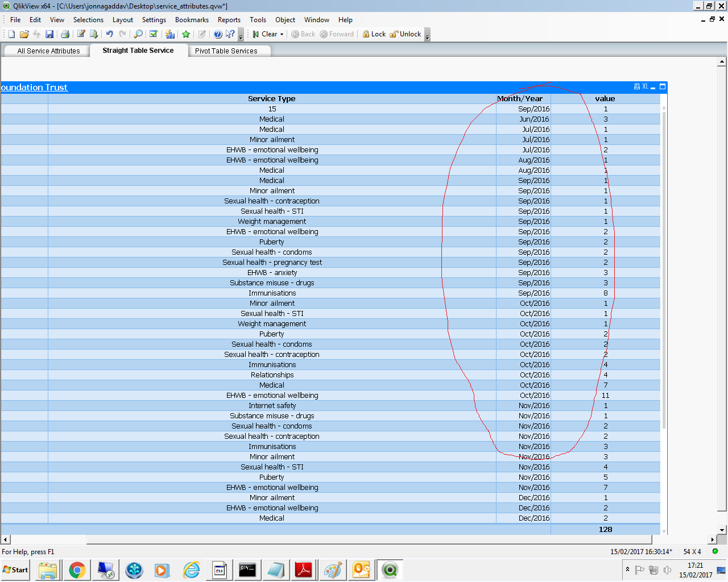This screenshot has height=582, width=728.
Task: Sort by Service Type column header
Action: (272, 98)
